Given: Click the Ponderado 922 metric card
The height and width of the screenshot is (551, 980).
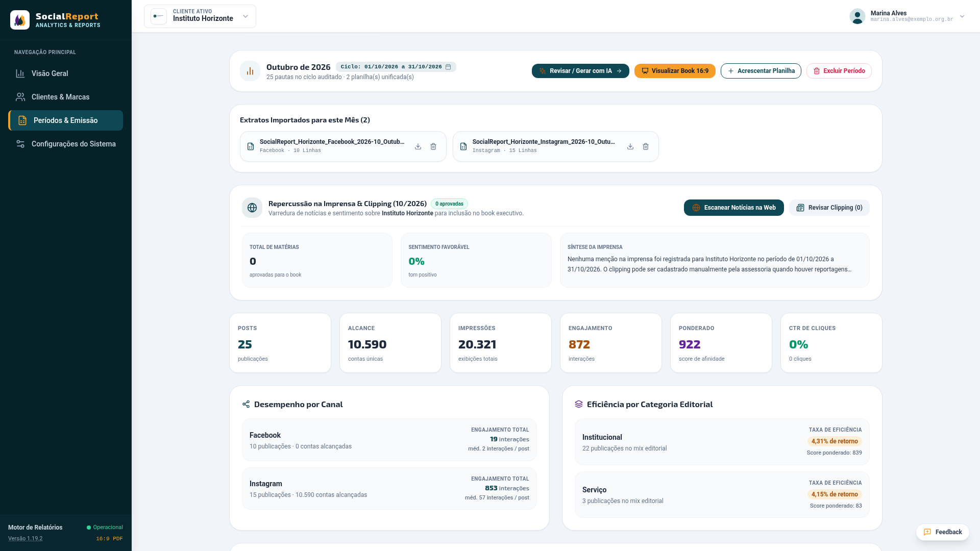Looking at the screenshot, I should coord(721,343).
